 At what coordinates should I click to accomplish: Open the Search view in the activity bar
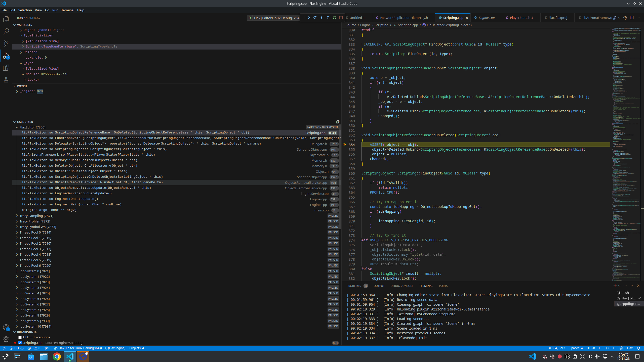(x=6, y=31)
